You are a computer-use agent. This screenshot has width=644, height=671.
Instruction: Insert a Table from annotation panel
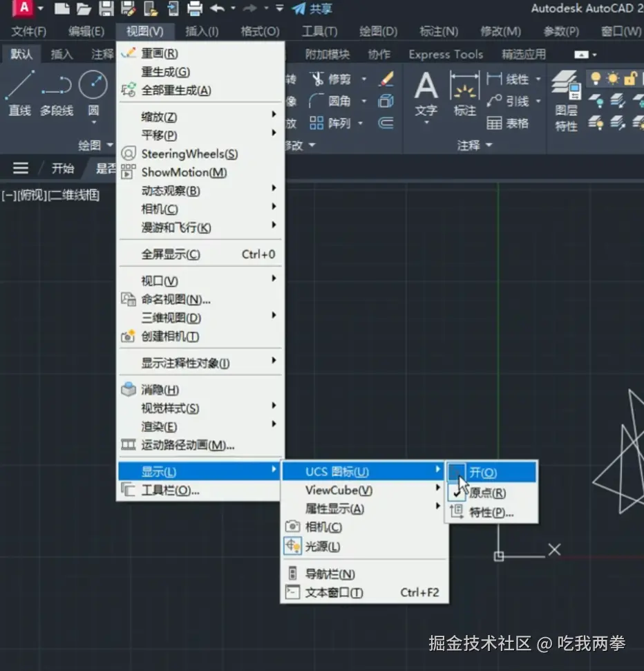point(507,124)
